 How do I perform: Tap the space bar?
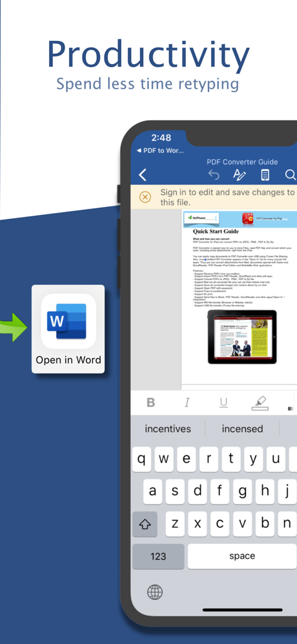(242, 556)
